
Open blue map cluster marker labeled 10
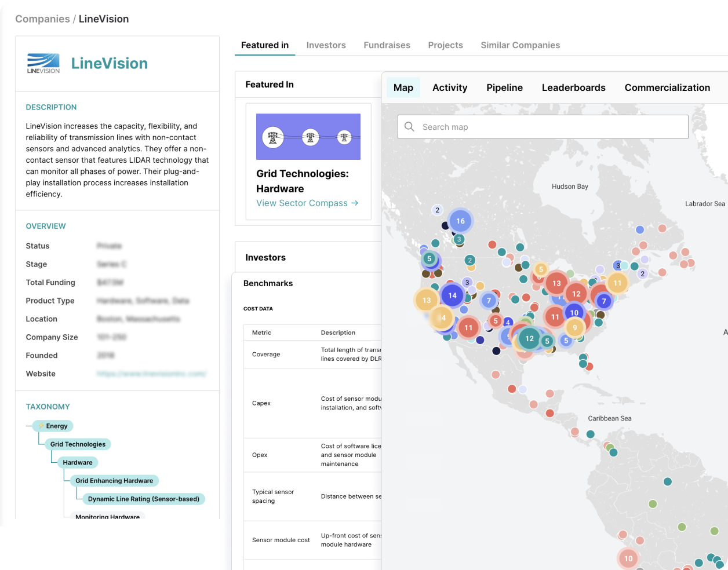point(574,313)
